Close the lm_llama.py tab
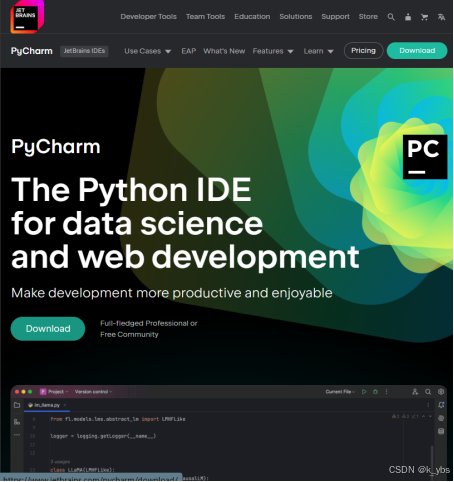 [x=65, y=405]
